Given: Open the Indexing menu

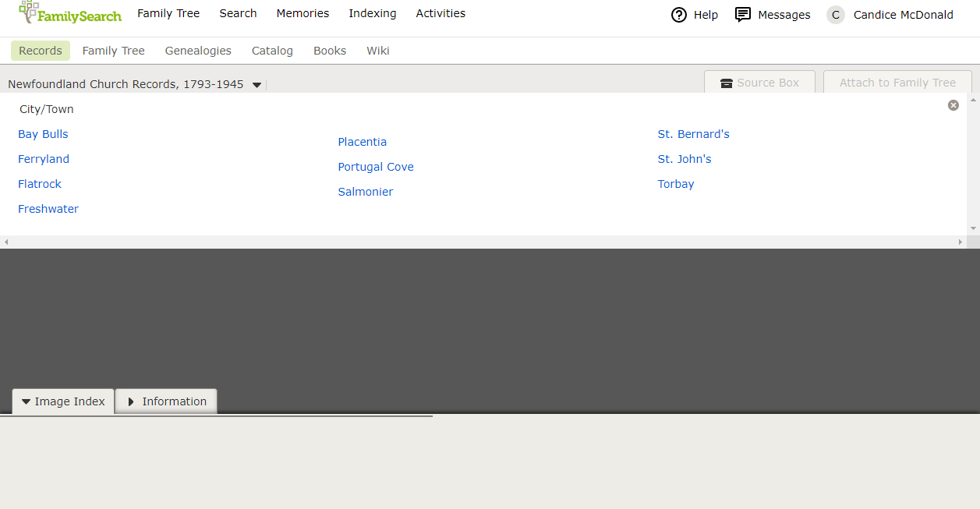Looking at the screenshot, I should pyautogui.click(x=372, y=13).
